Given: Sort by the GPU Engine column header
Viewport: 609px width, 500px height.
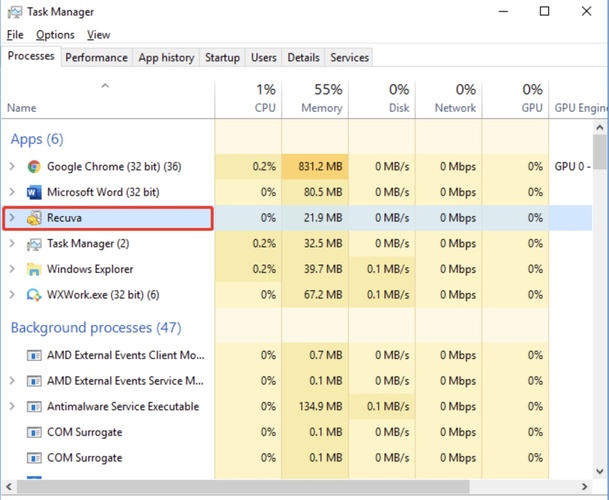Looking at the screenshot, I should (x=579, y=99).
